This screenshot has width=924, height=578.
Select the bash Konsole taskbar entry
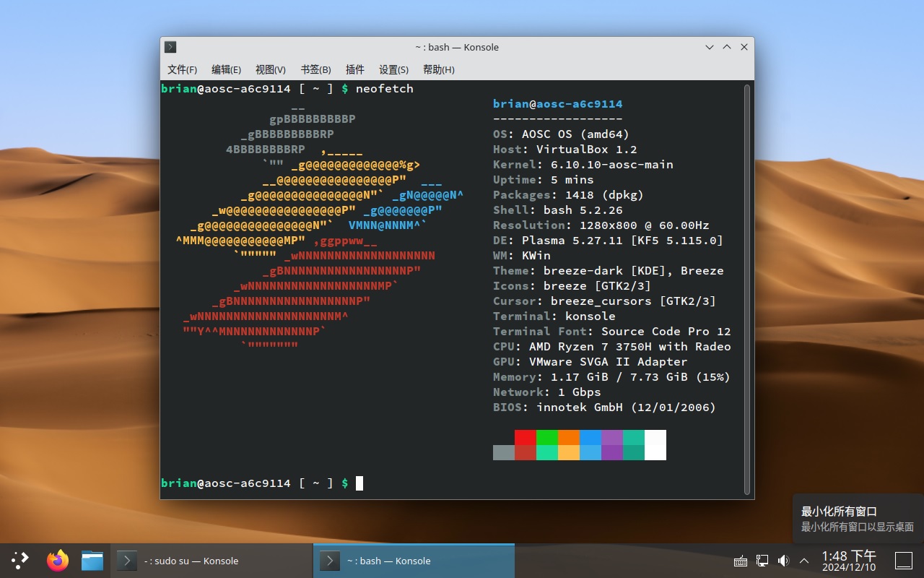coord(414,561)
